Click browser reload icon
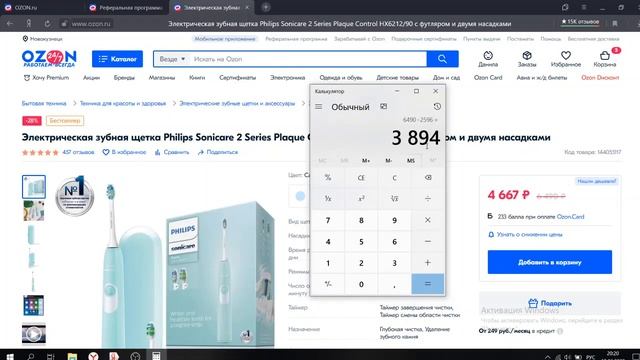The image size is (640, 360). click(x=47, y=24)
